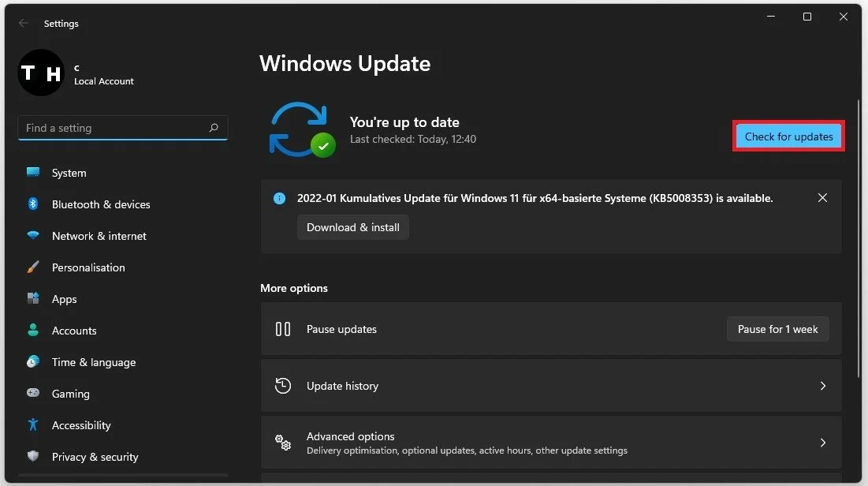Viewport: 868px width, 486px height.
Task: Close the Settings window
Action: pyautogui.click(x=844, y=17)
